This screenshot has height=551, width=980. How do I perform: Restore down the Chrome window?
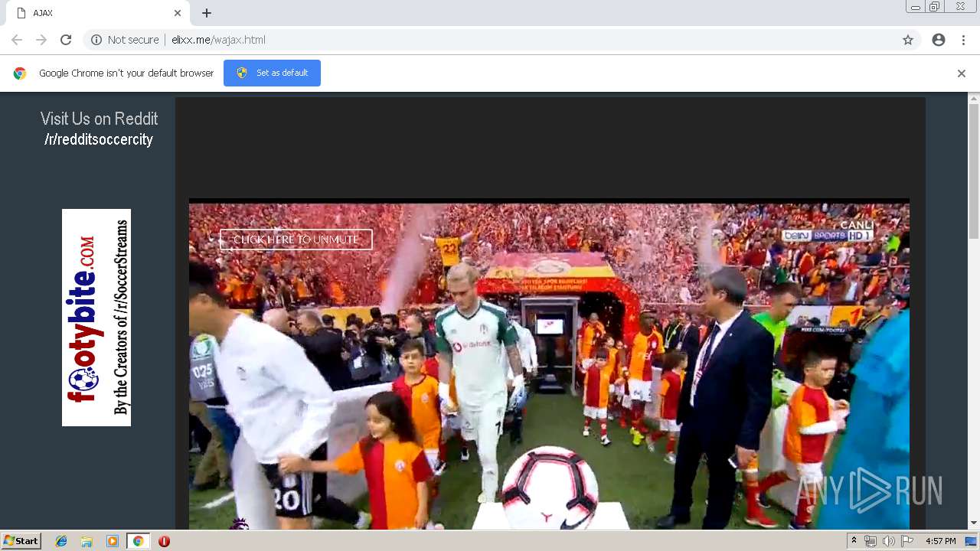935,7
